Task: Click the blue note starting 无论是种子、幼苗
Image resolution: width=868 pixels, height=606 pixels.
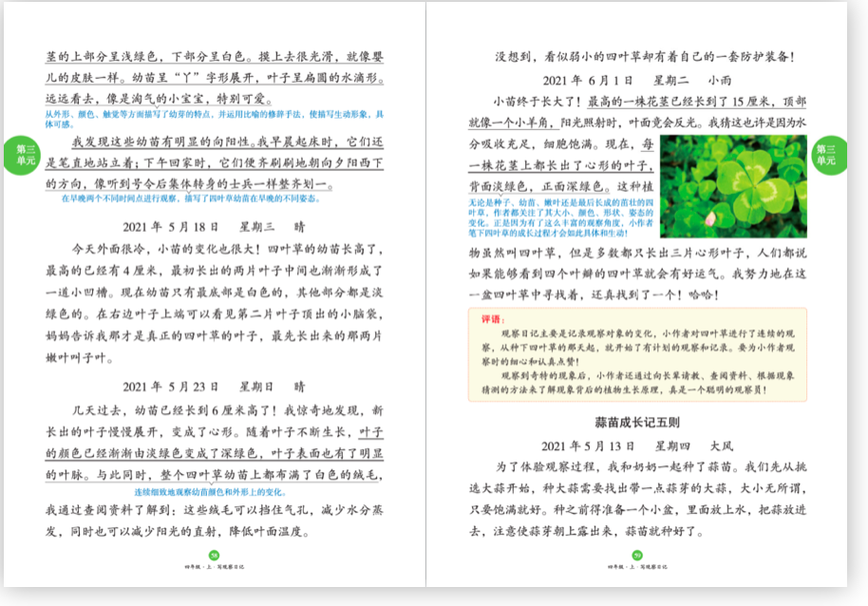Action: click(560, 218)
